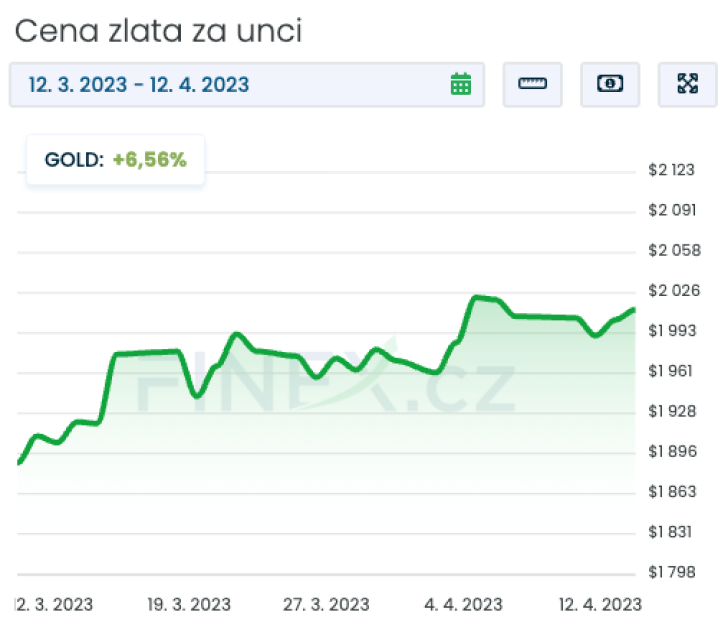The width and height of the screenshot is (728, 625).
Task: Select the $1 928 price axis label
Action: tap(672, 411)
